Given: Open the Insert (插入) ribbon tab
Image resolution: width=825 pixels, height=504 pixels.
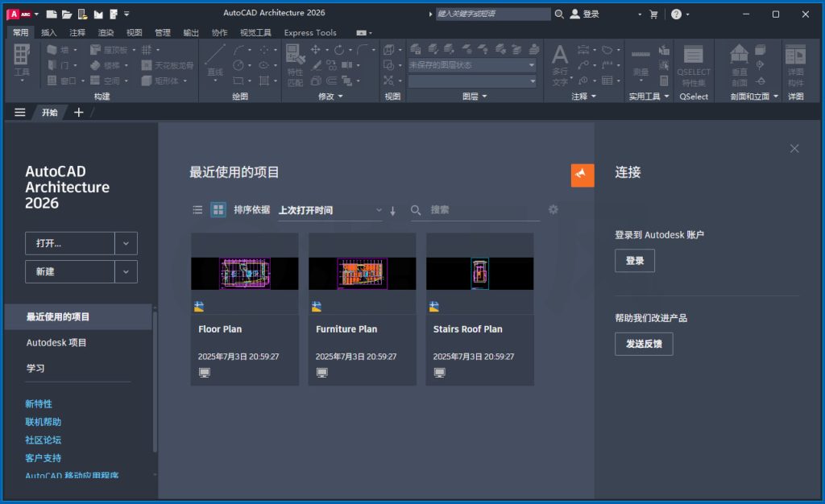Looking at the screenshot, I should pos(49,32).
